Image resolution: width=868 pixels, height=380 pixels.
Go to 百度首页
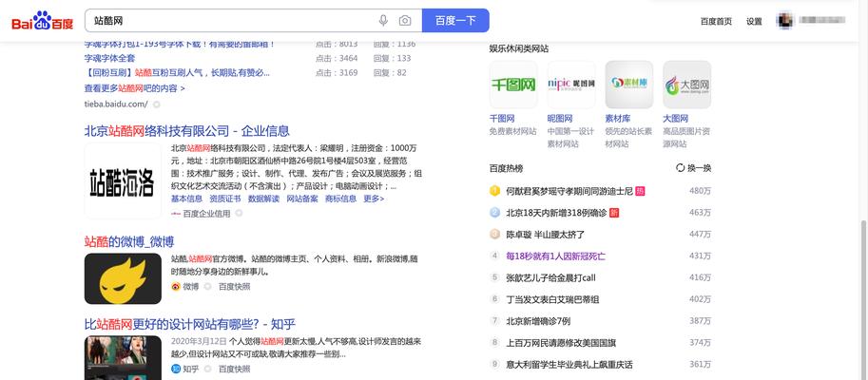[x=716, y=21]
